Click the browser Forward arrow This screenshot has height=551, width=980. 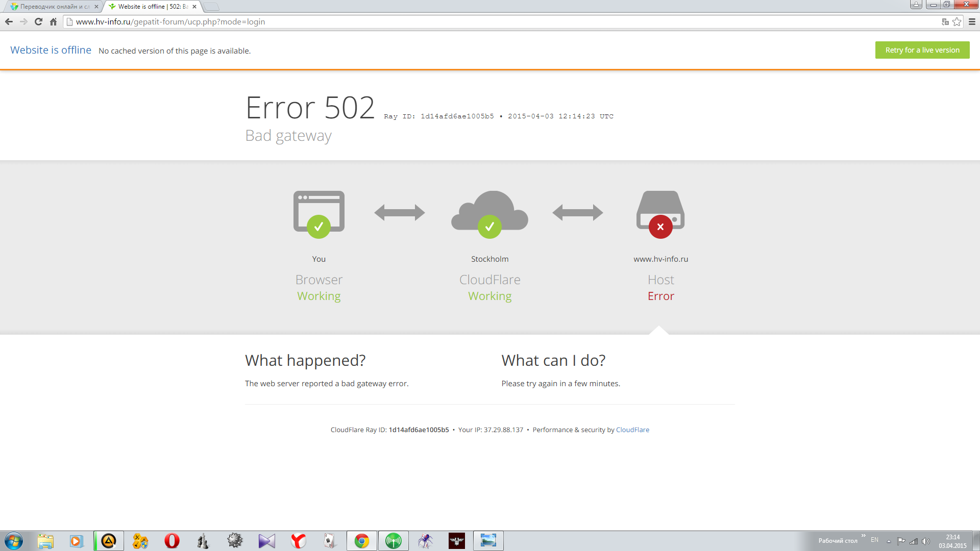pos(23,22)
